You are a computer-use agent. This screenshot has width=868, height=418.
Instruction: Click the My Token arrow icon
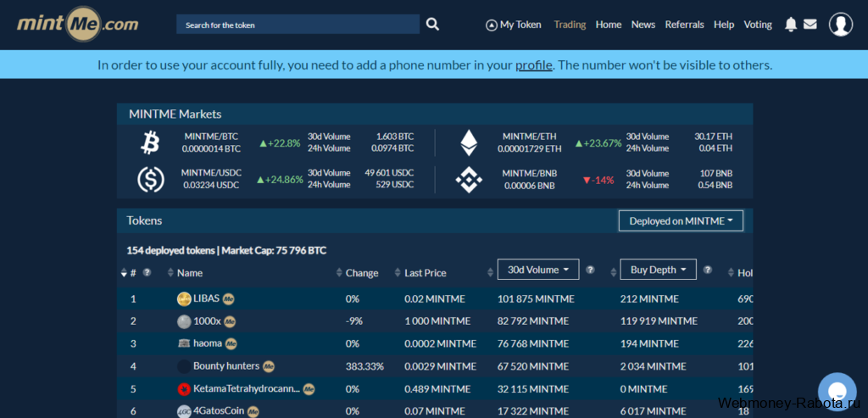pos(491,25)
